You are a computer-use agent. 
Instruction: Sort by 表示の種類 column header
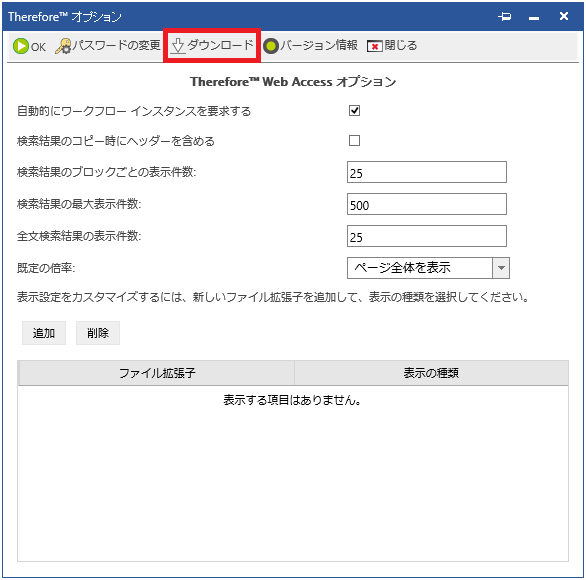coord(431,373)
